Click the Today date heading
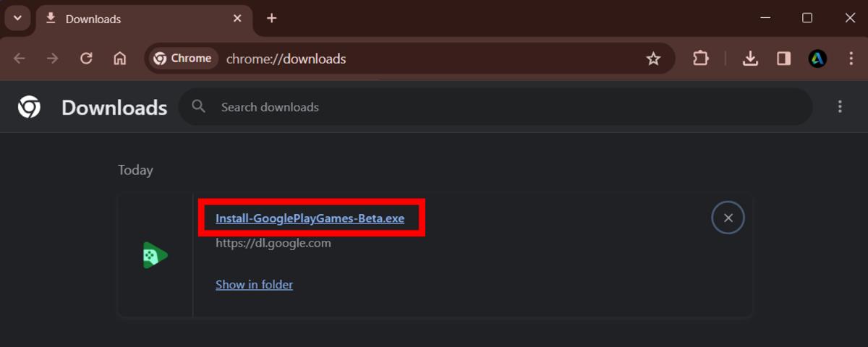The height and width of the screenshot is (347, 868). 135,170
